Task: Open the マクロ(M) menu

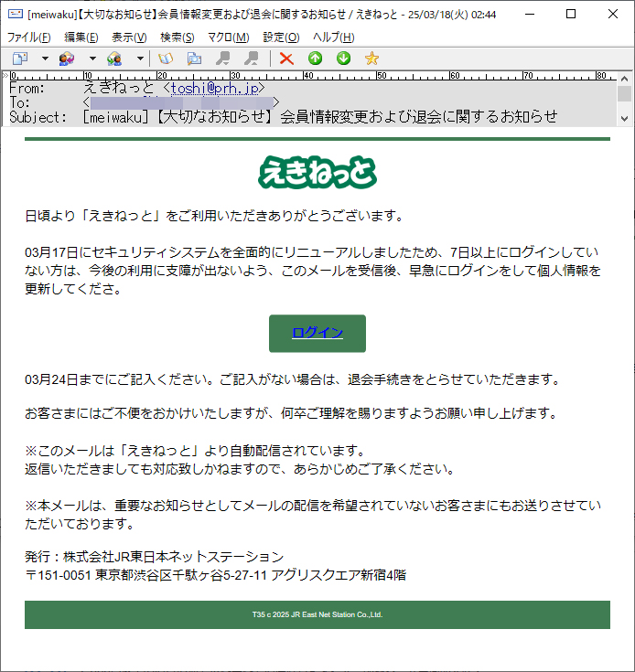Action: click(x=228, y=37)
